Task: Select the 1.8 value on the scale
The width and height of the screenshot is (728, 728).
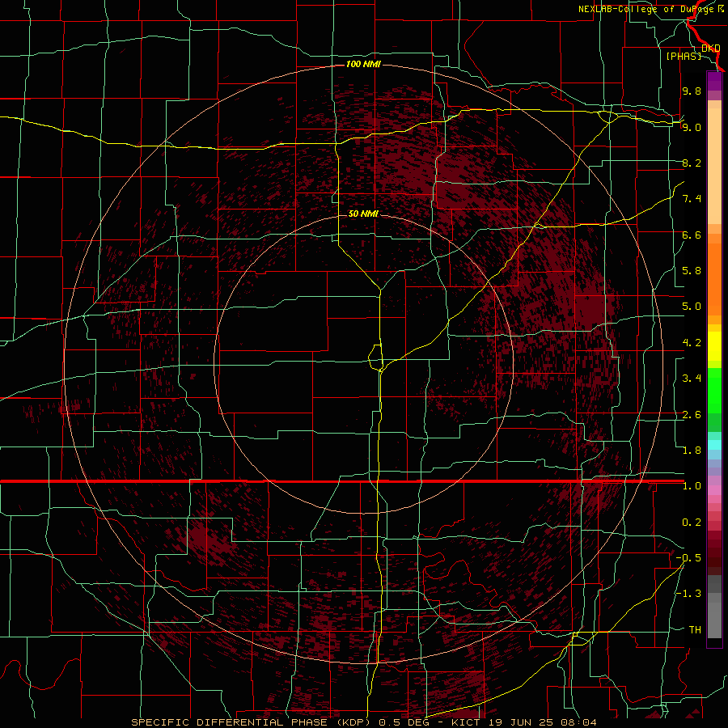Action: click(x=692, y=451)
